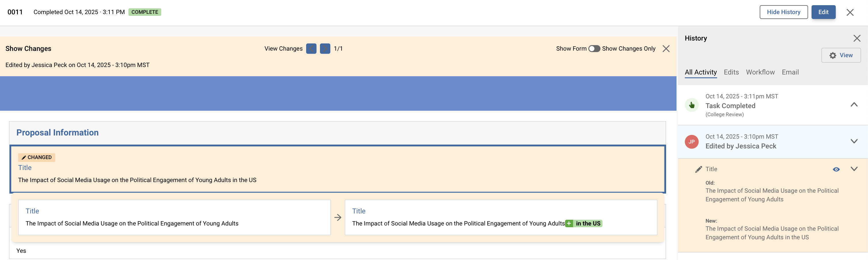Close the Show Changes banner
The image size is (868, 260).
(666, 48)
